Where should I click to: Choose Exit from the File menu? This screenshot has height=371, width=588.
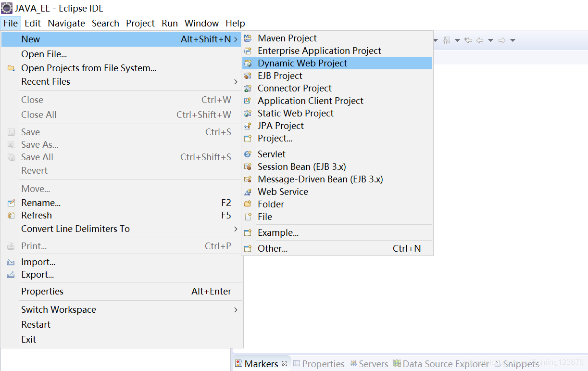122,340
